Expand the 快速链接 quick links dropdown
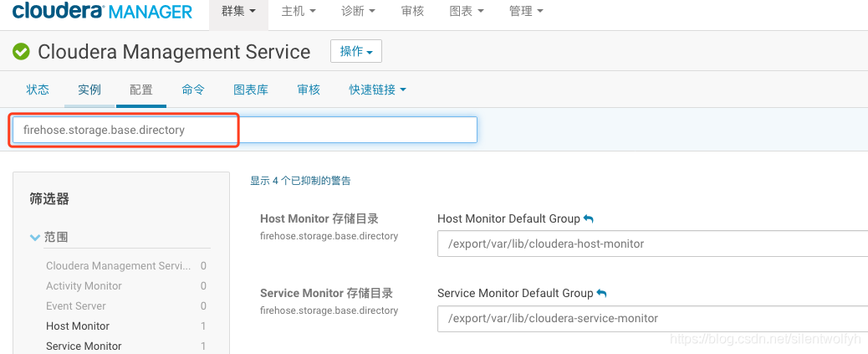The height and width of the screenshot is (354, 868). coord(377,90)
